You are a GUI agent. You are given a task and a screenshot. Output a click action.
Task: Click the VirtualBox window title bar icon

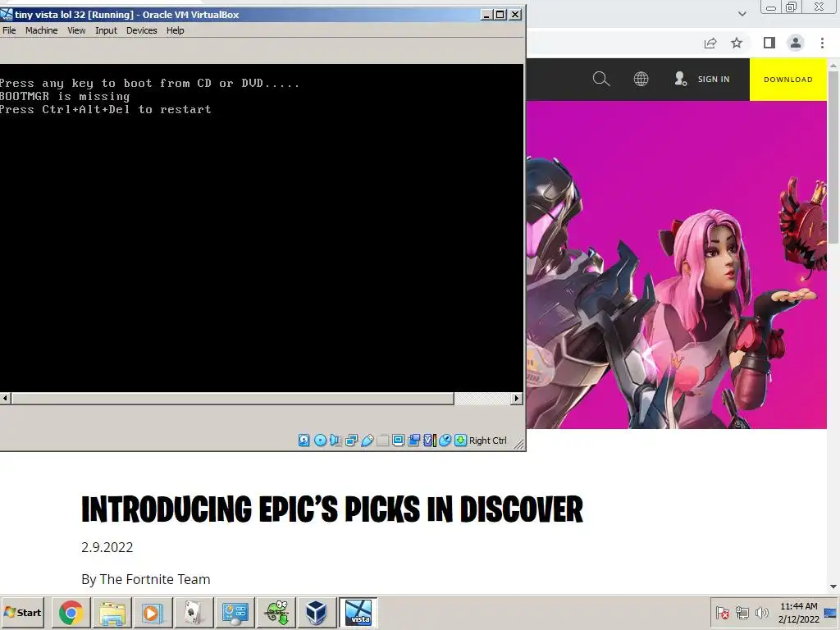click(7, 15)
